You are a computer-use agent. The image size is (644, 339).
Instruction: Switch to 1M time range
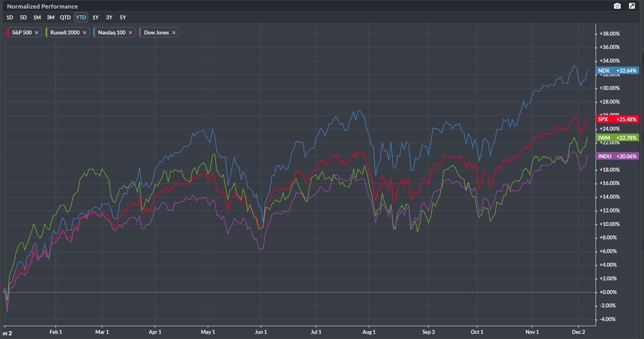pos(37,17)
